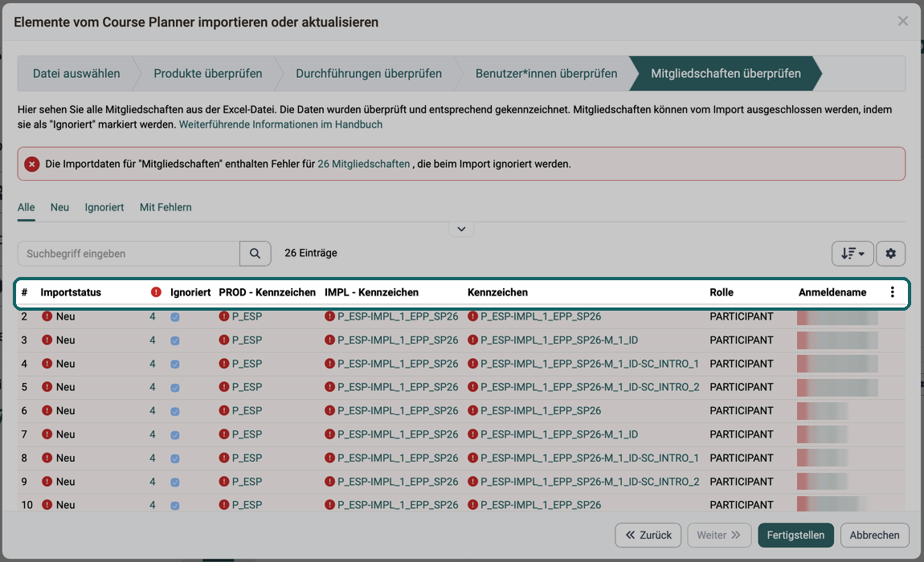Open the column options three-dot menu

pos(892,292)
